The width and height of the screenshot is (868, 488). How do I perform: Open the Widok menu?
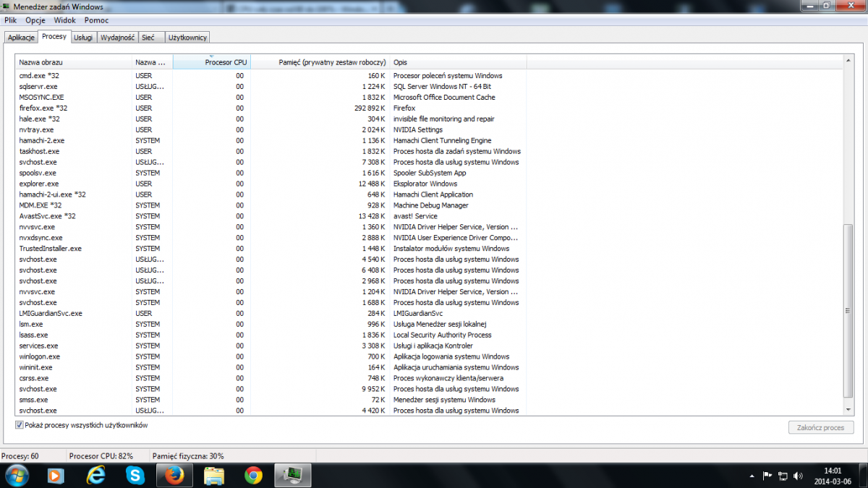(64, 20)
